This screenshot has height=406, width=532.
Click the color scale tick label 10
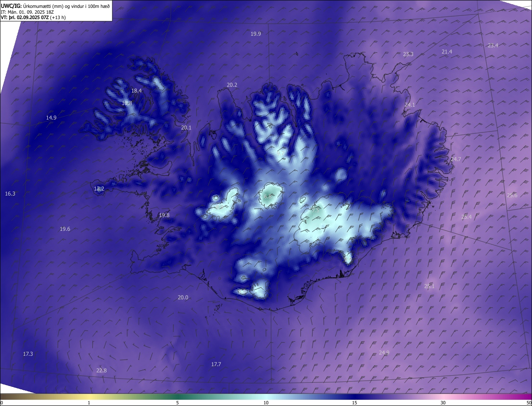pyautogui.click(x=266, y=403)
